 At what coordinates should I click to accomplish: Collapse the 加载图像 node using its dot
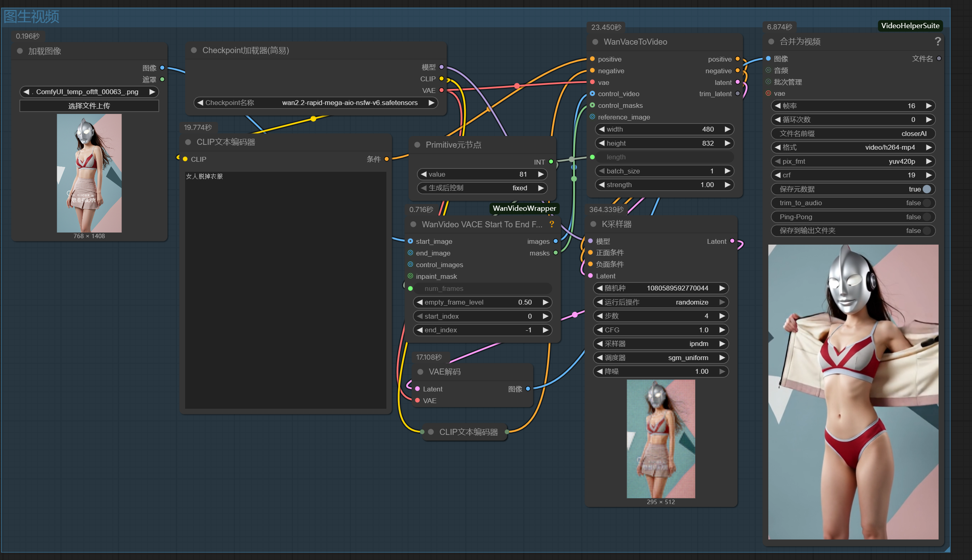pyautogui.click(x=20, y=51)
